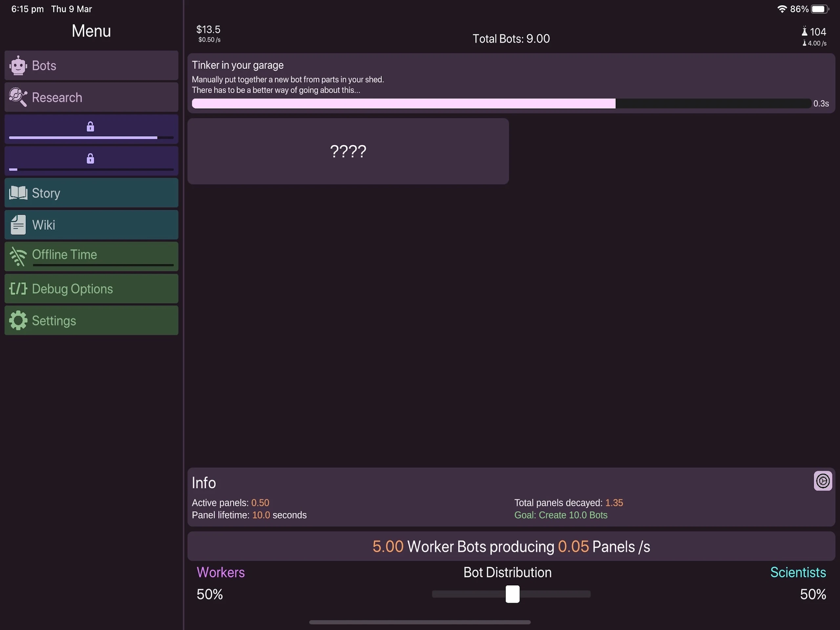This screenshot has width=840, height=630.
Task: Click the locked ???? card
Action: pos(348,151)
